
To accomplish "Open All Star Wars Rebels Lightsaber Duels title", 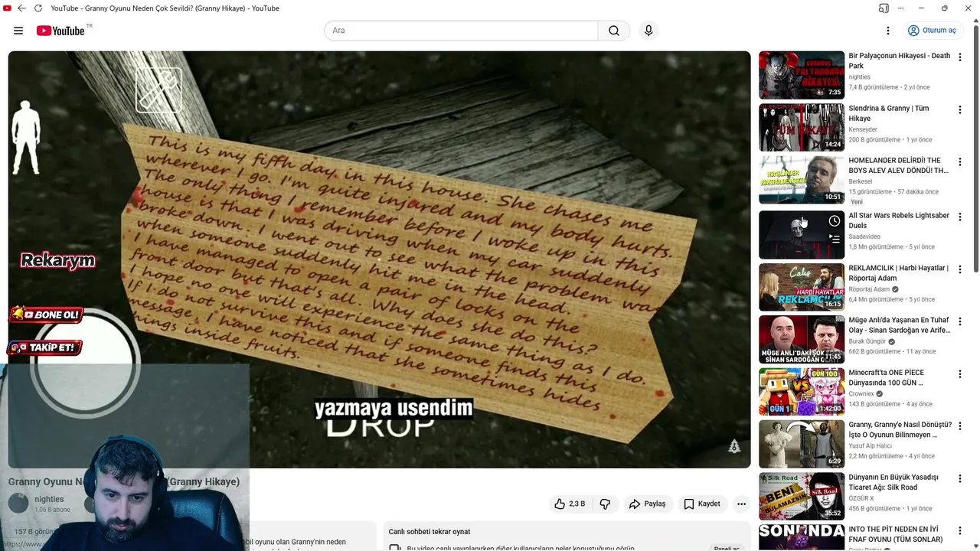I will click(899, 220).
